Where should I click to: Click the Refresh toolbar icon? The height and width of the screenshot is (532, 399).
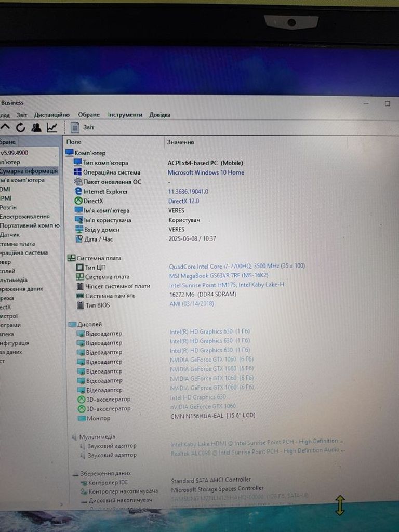[21, 128]
